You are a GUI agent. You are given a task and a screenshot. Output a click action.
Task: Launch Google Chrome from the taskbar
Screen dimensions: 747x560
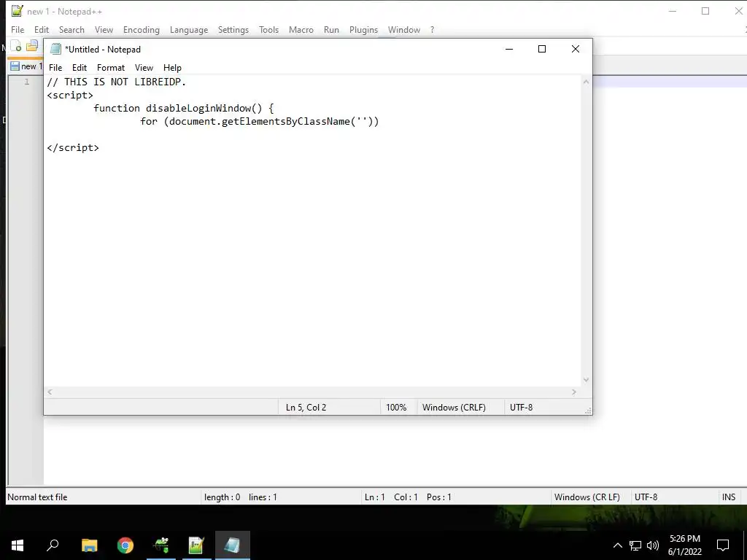[125, 545]
